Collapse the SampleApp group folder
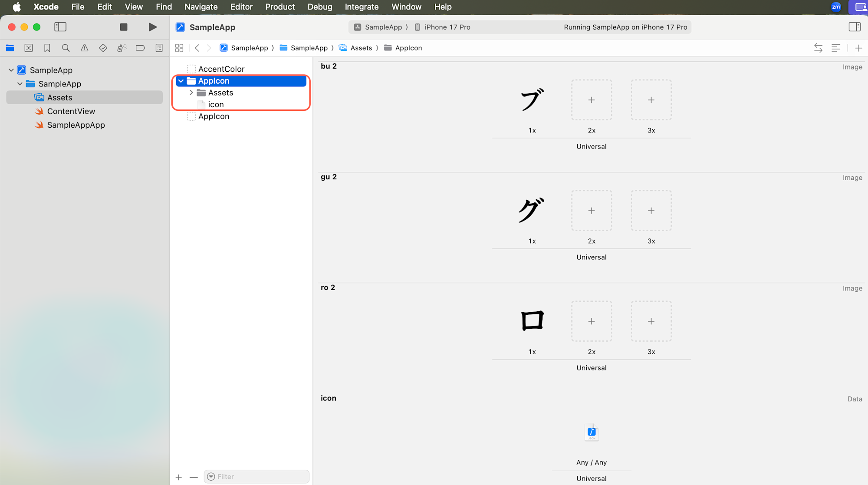Viewport: 868px width, 485px height. [20, 84]
